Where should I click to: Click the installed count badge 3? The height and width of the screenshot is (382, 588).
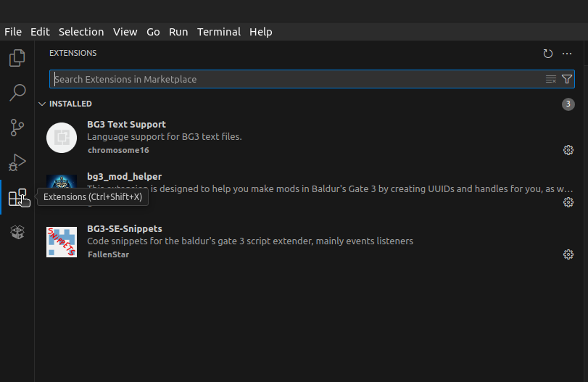[x=568, y=104]
